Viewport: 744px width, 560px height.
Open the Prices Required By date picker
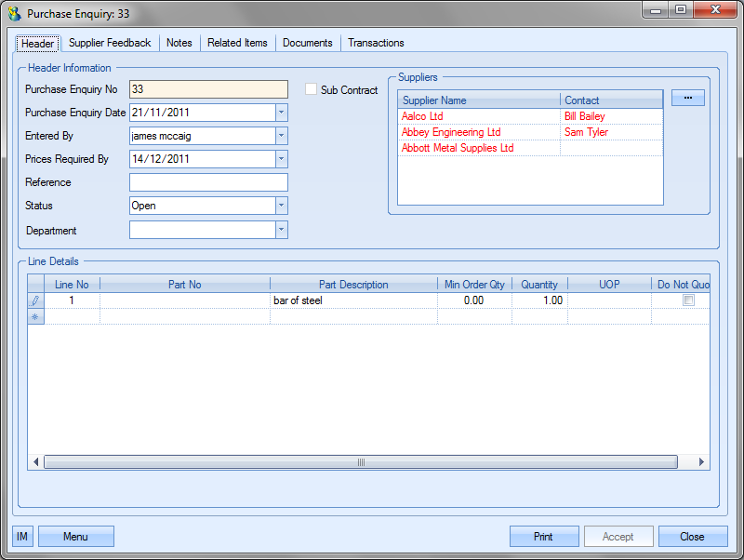click(281, 159)
